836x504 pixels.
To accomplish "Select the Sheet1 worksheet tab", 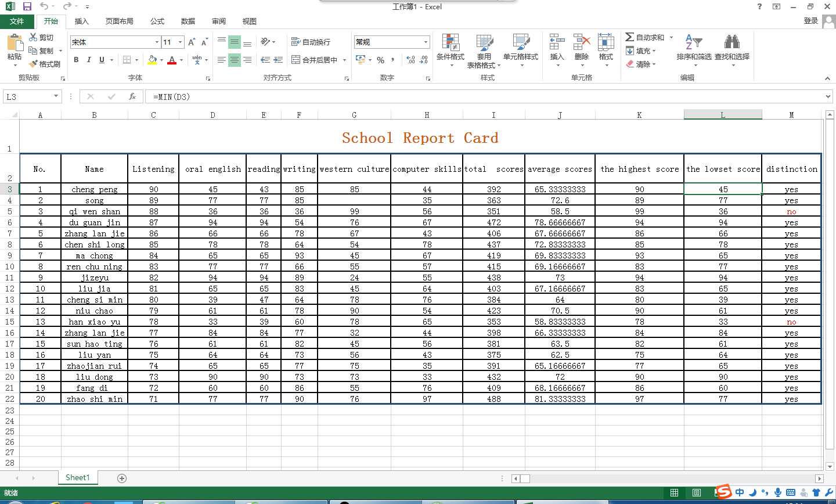I will 78,478.
